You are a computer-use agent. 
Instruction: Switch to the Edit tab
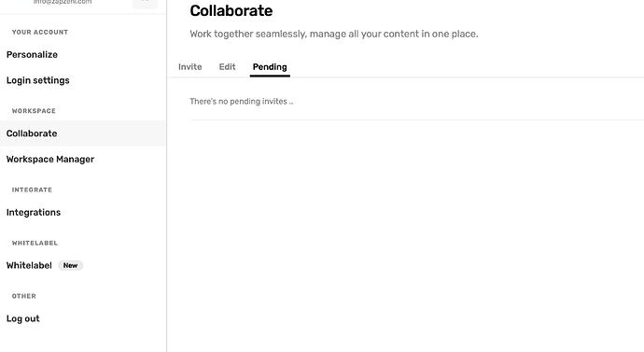tap(227, 67)
